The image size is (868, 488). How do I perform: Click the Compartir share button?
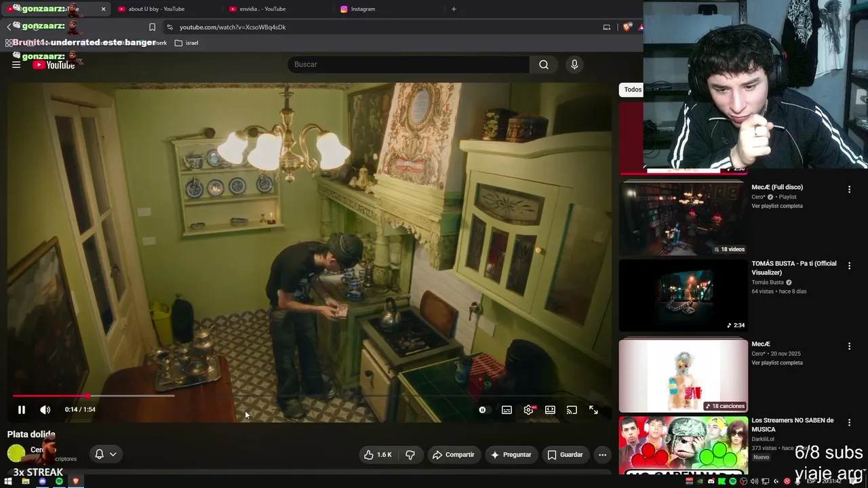(454, 455)
